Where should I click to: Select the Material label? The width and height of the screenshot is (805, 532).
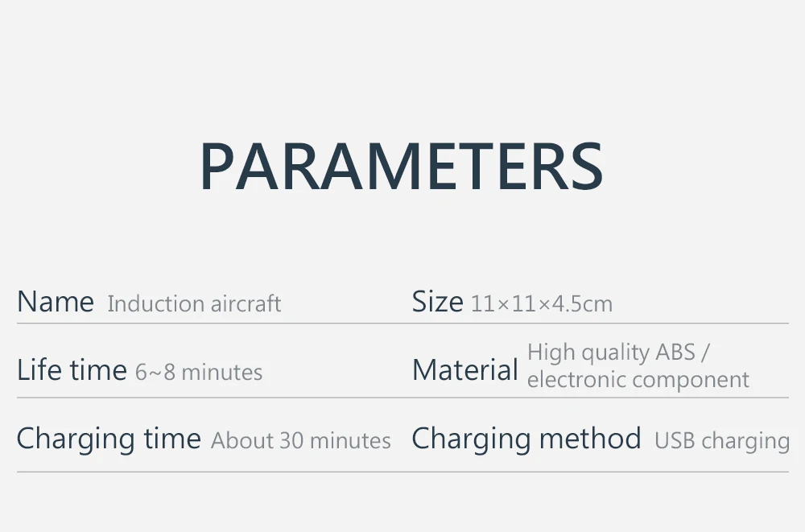tap(465, 369)
